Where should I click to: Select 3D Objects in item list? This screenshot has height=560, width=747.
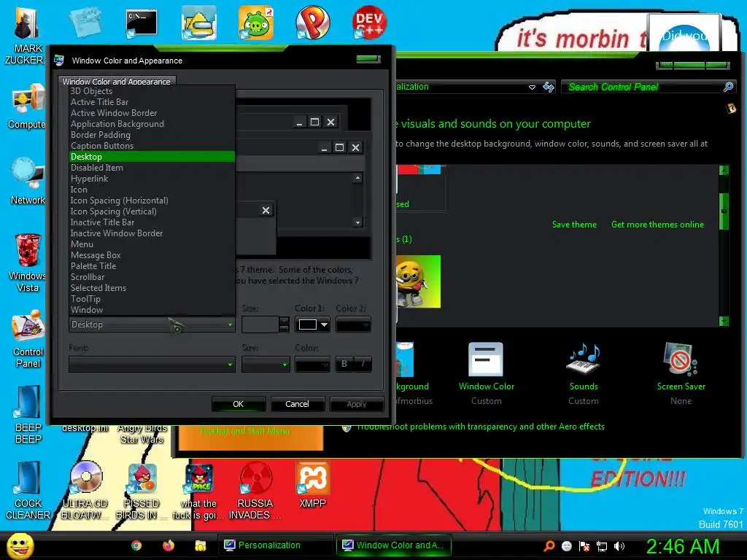click(x=152, y=91)
